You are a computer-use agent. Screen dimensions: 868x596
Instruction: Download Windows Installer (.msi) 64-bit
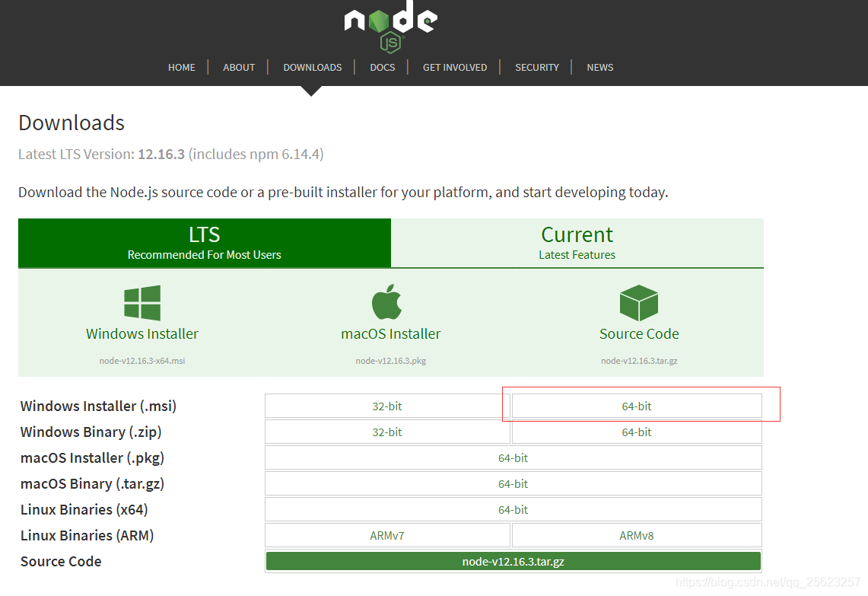tap(637, 406)
